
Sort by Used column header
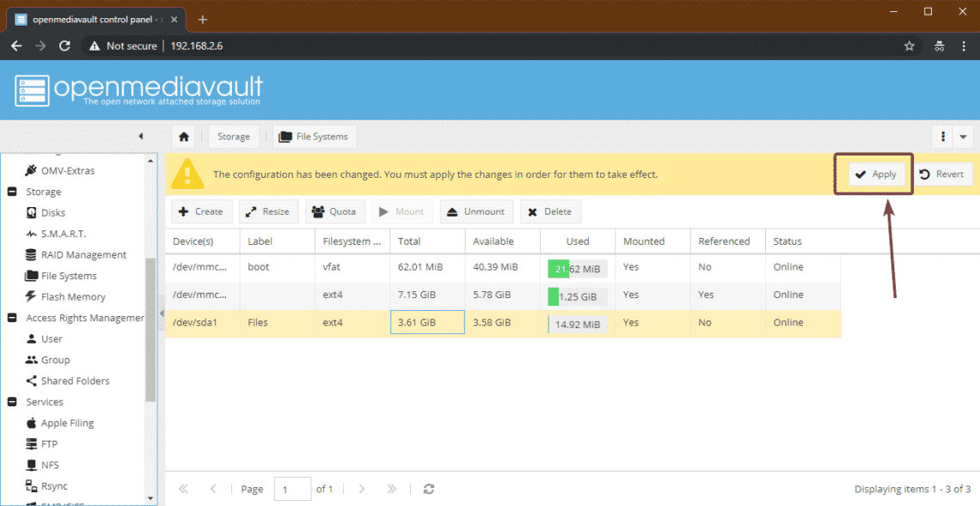(x=578, y=241)
